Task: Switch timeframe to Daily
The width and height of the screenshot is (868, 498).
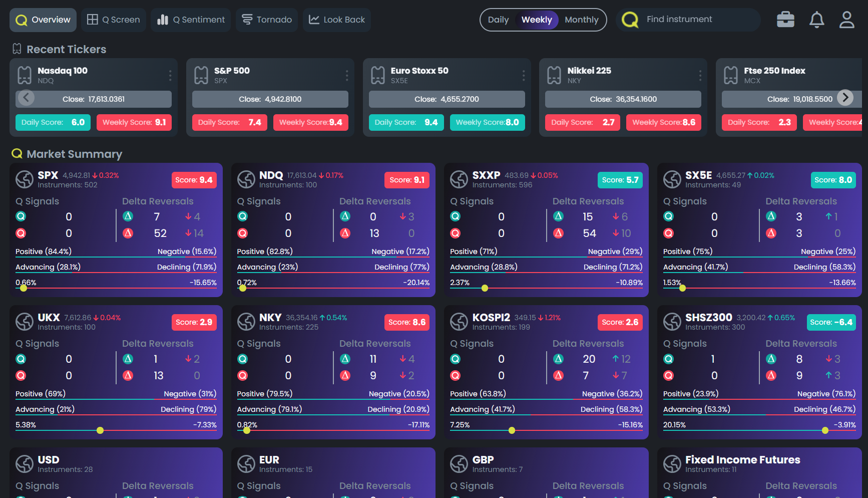Action: [x=499, y=20]
